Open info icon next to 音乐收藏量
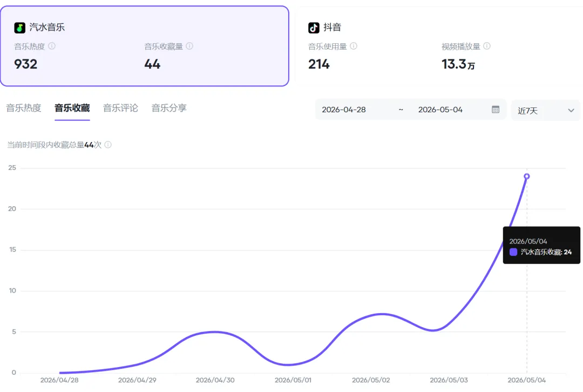Viewport: 583px width, 392px height. click(189, 46)
